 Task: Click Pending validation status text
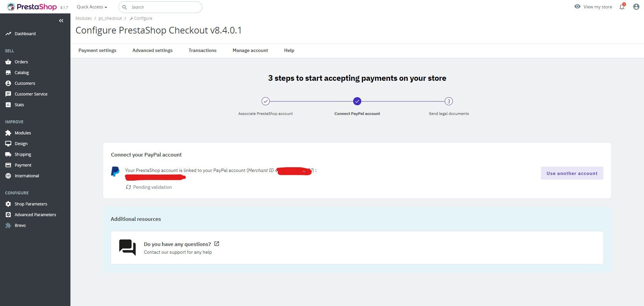pyautogui.click(x=152, y=187)
